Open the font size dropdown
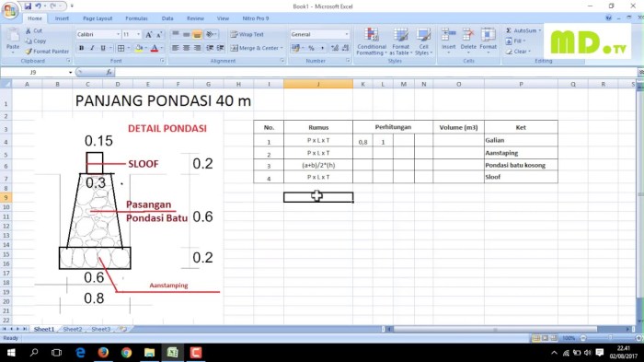The image size is (644, 362). (x=138, y=35)
